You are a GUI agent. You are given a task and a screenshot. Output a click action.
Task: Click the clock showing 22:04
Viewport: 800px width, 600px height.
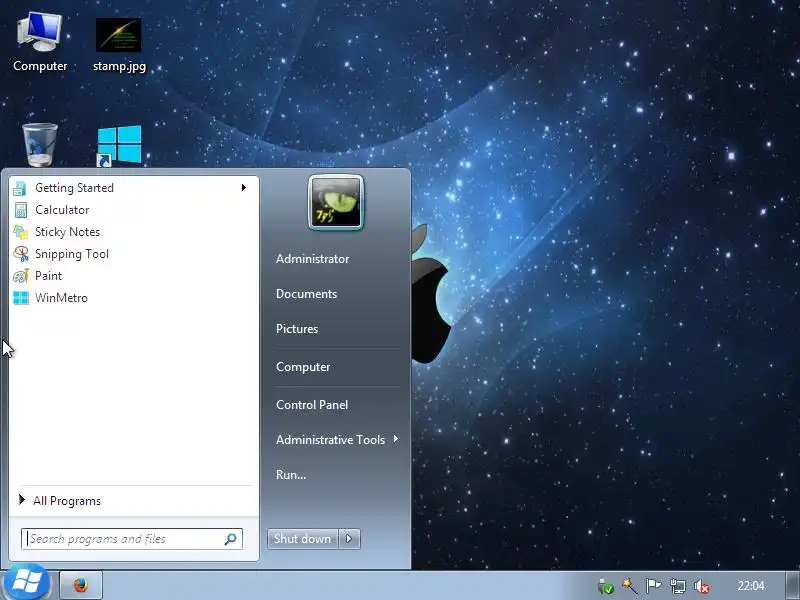(x=751, y=586)
